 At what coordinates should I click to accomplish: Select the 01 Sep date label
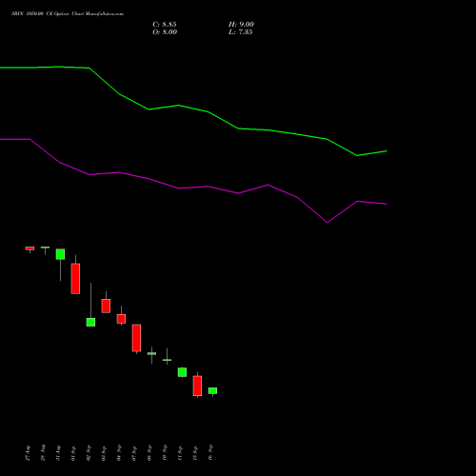[x=73, y=453]
